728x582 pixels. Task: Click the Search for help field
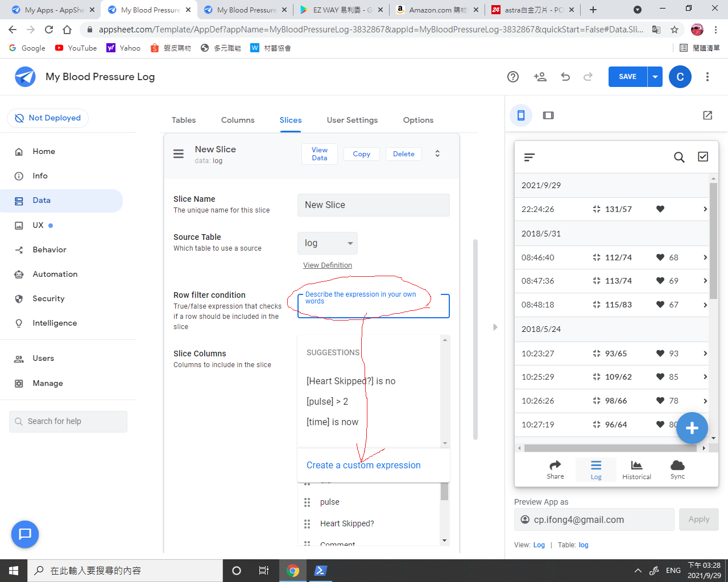(x=68, y=421)
